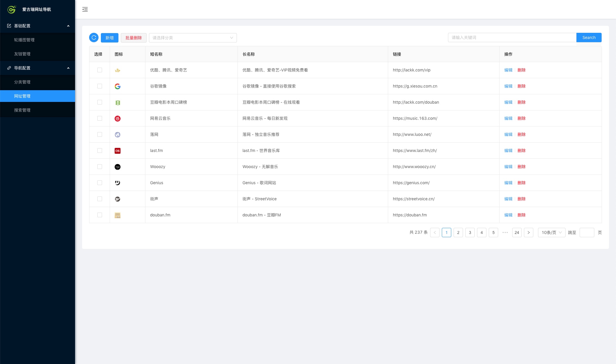Select checkbox for 优酷、腾讯、爱奇艺 row
Screen dimensions: 616x364
point(100,70)
